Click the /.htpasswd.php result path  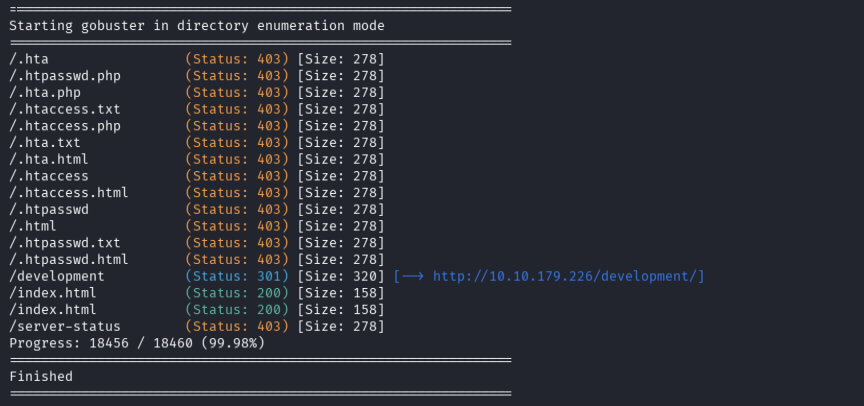pos(69,76)
